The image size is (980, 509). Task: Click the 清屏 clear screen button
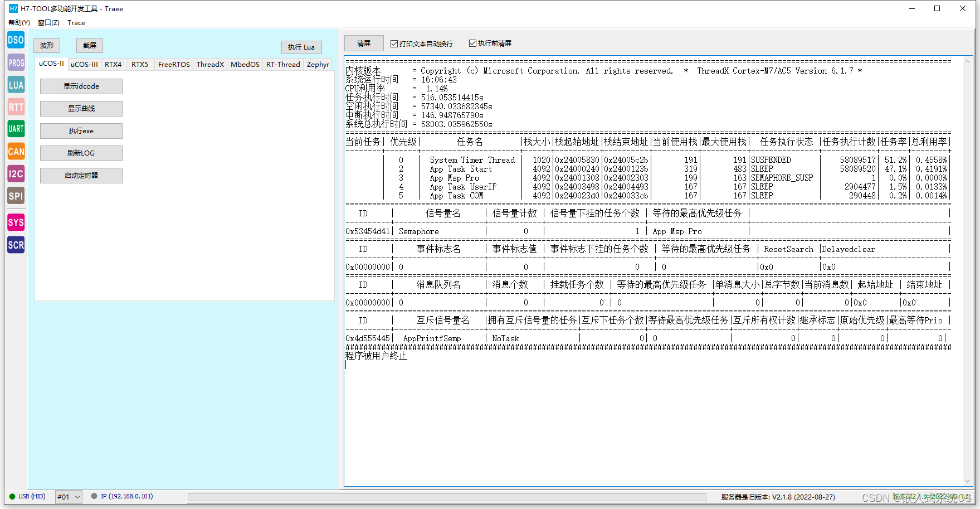[x=364, y=43]
